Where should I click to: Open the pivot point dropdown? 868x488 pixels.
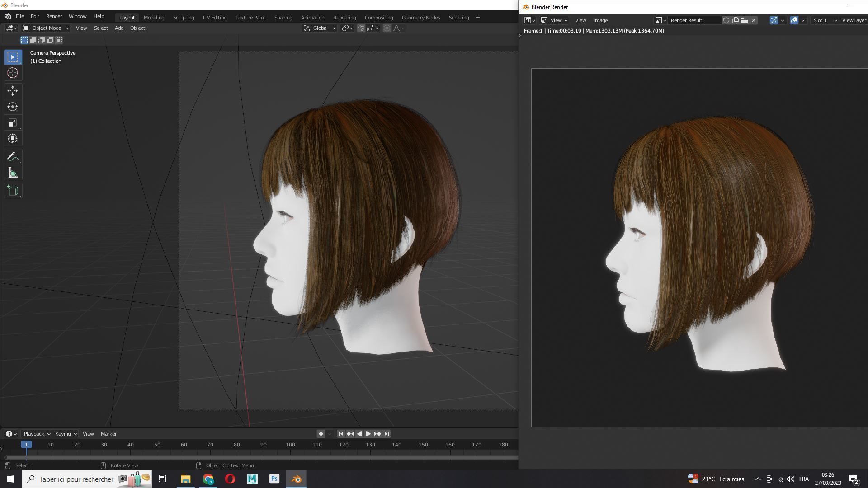click(x=347, y=28)
